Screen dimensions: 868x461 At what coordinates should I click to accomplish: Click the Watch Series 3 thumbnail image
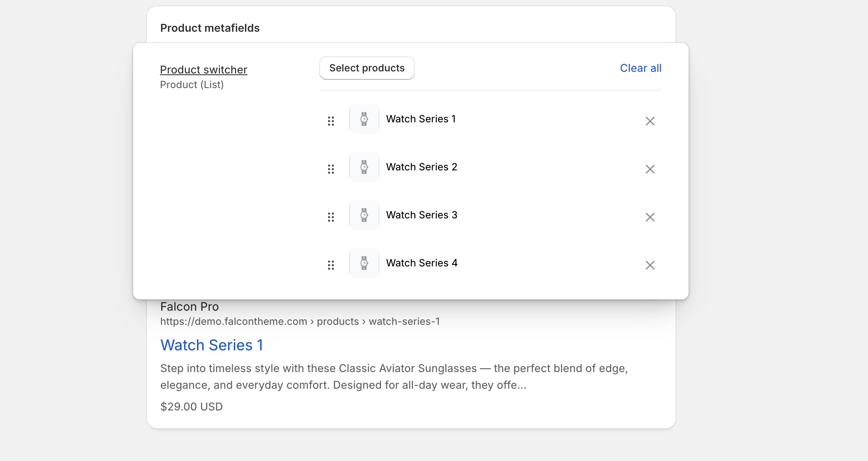(364, 215)
